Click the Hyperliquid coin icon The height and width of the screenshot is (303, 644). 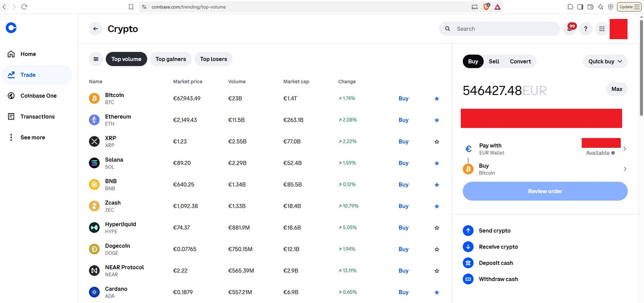coord(94,228)
